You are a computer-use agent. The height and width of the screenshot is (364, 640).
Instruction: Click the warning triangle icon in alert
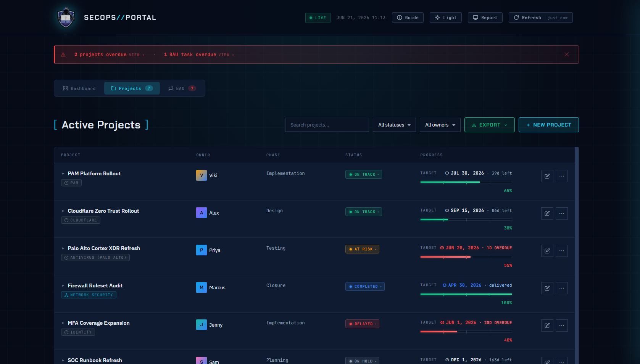point(63,55)
